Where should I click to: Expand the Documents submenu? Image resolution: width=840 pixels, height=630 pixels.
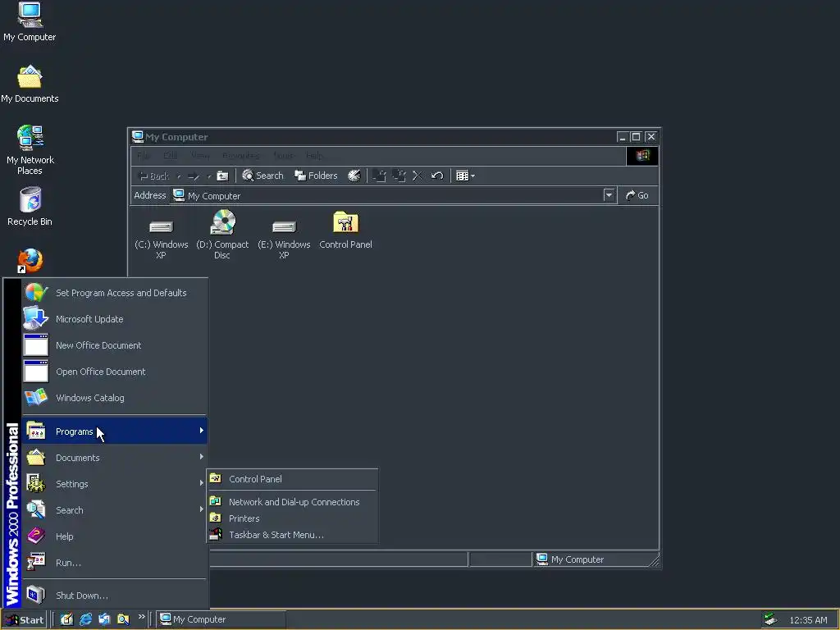(114, 458)
